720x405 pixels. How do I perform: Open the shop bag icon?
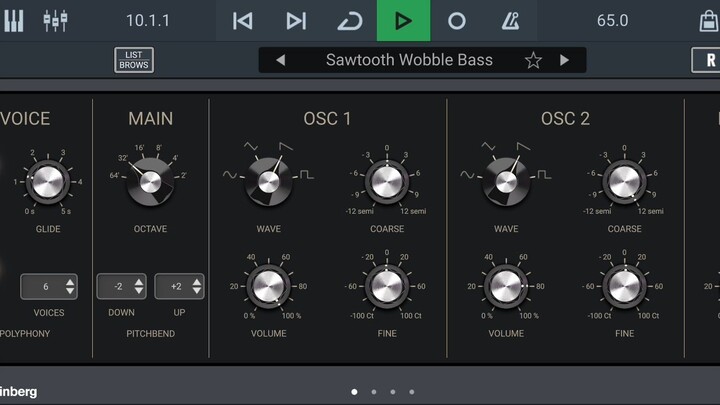point(708,20)
